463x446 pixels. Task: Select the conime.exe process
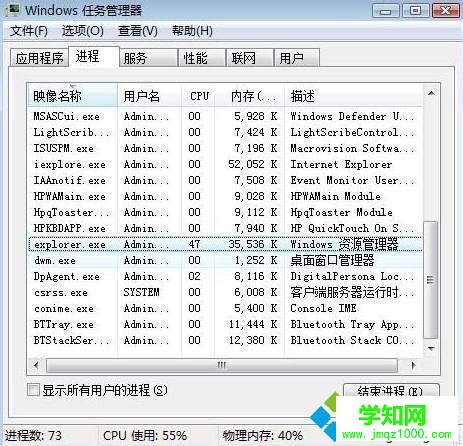point(225,308)
